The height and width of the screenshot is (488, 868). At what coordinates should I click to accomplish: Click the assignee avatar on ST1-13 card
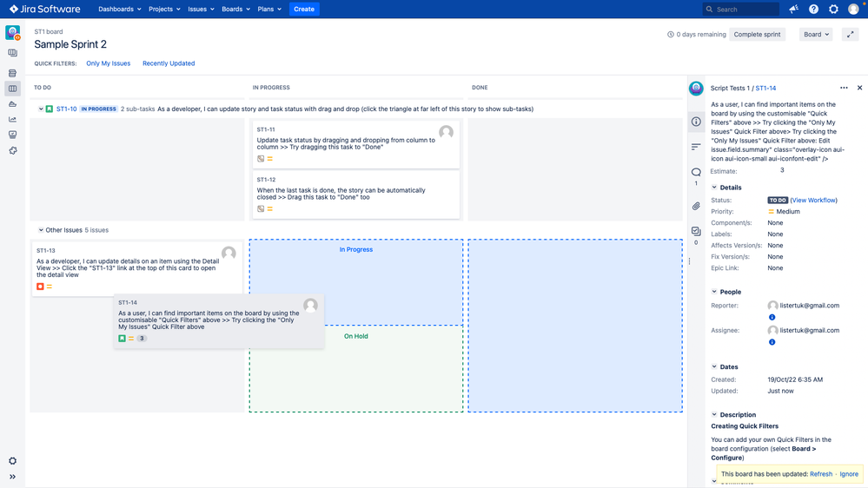(x=229, y=253)
